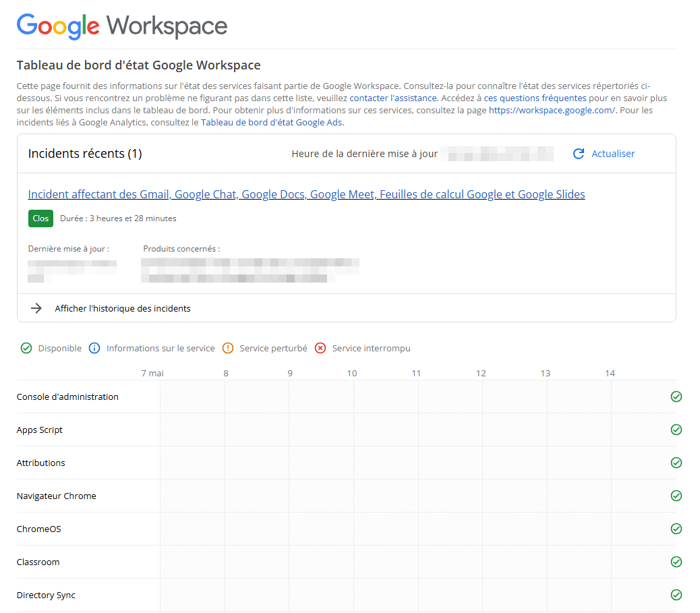The height and width of the screenshot is (613, 700).
Task: Click the 13 date column header
Action: (x=546, y=373)
